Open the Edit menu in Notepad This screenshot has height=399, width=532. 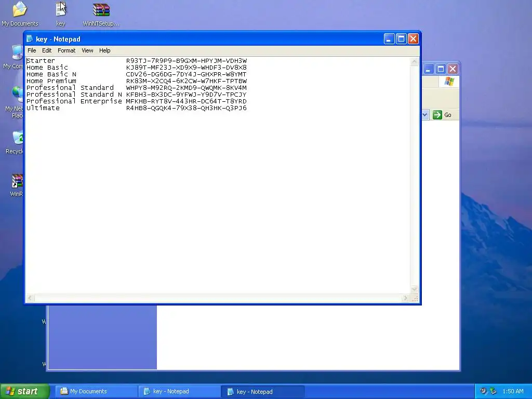click(x=46, y=50)
